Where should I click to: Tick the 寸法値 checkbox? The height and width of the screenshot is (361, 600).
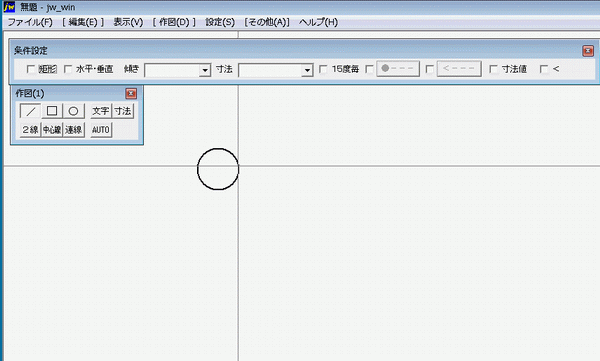point(493,69)
